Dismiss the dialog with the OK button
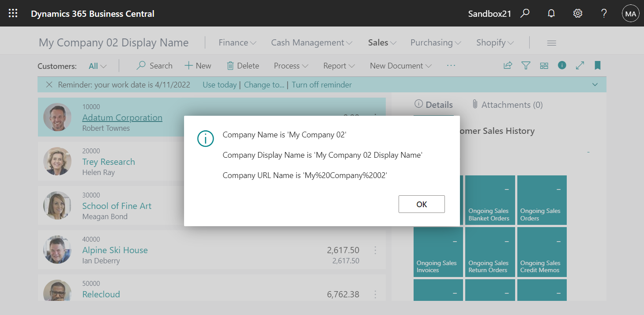 coord(421,204)
